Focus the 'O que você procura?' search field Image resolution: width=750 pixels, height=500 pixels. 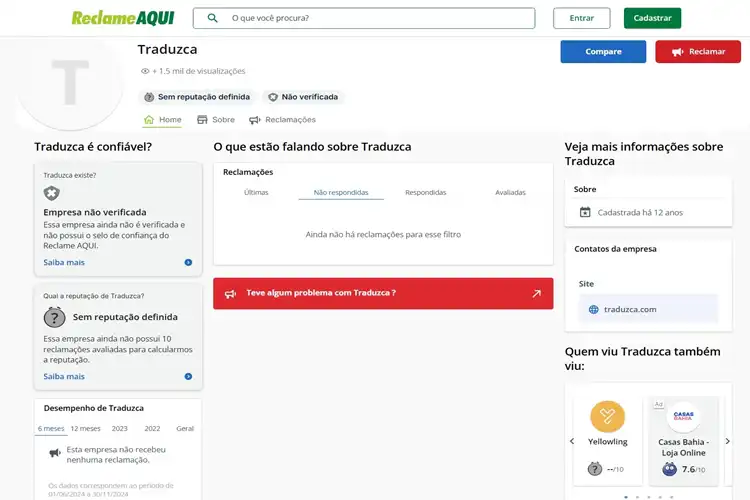pos(364,18)
